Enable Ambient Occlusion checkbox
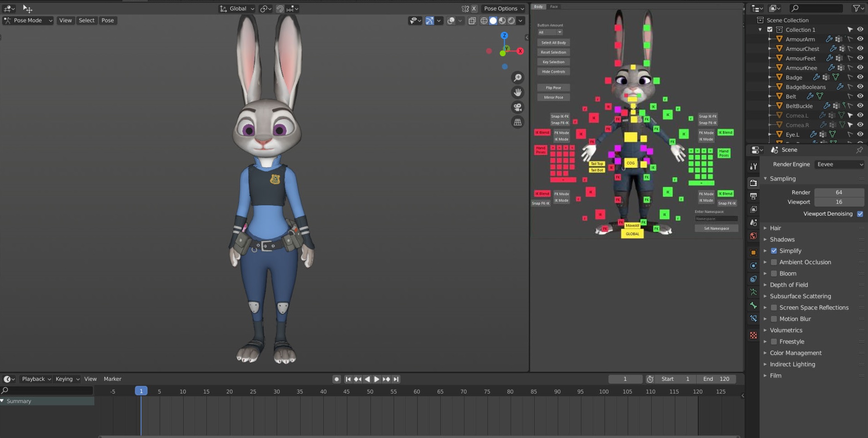868x438 pixels. point(774,262)
